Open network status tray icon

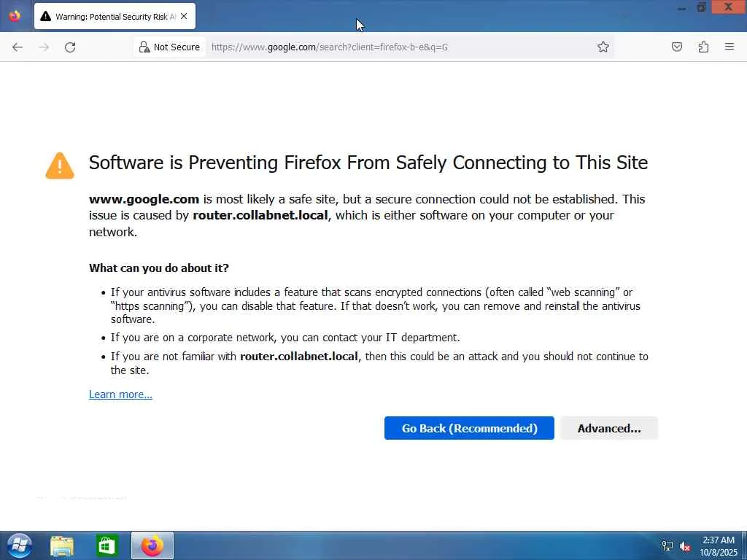(x=667, y=546)
